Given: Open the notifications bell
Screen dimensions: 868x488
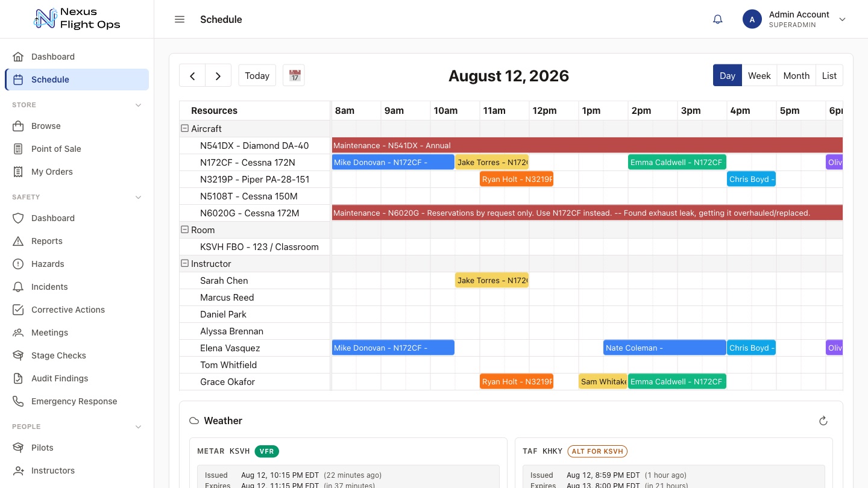Looking at the screenshot, I should click(x=717, y=19).
